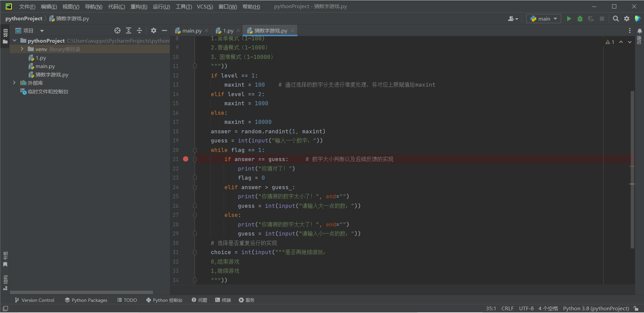Open IDE settings gear in top toolbar
Screen dimensions: 644x313
(x=627, y=19)
